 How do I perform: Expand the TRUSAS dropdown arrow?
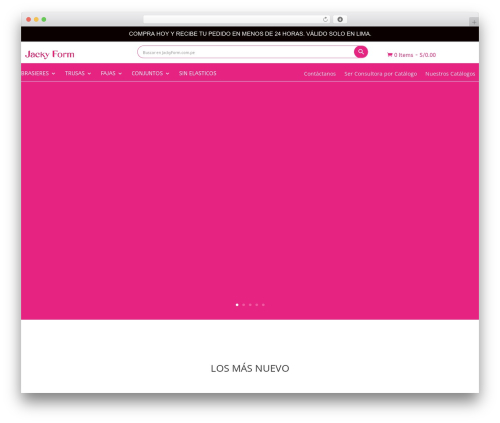coord(89,74)
